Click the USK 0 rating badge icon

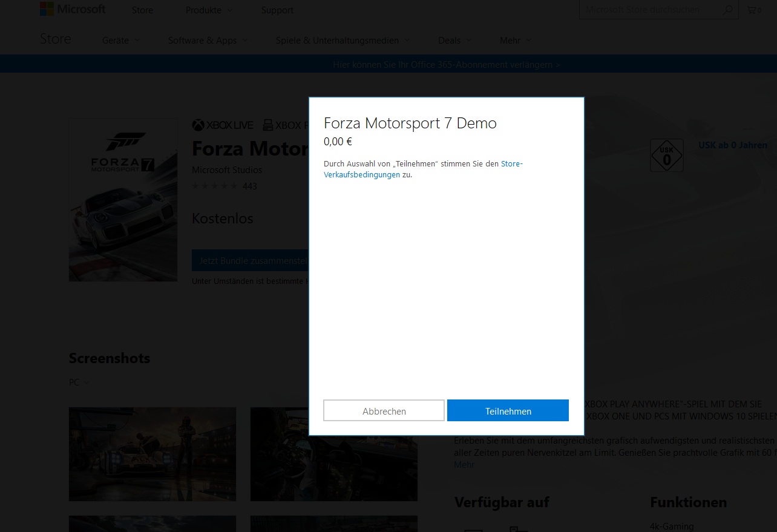tap(666, 156)
